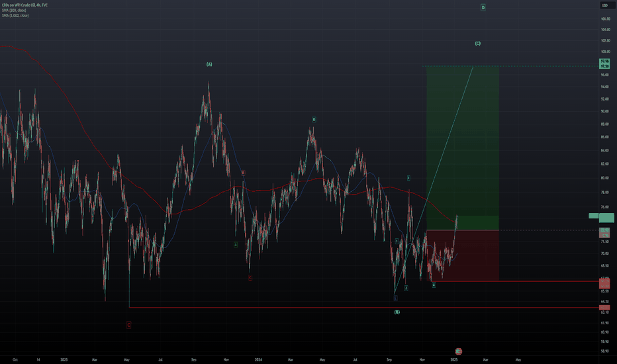Click the 106.00 price axis label
Image resolution: width=617 pixels, height=364 pixels.
coord(606,19)
